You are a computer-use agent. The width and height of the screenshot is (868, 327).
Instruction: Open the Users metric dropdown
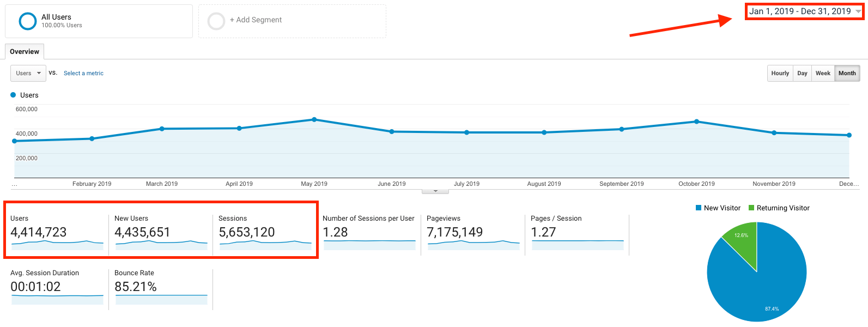click(28, 73)
